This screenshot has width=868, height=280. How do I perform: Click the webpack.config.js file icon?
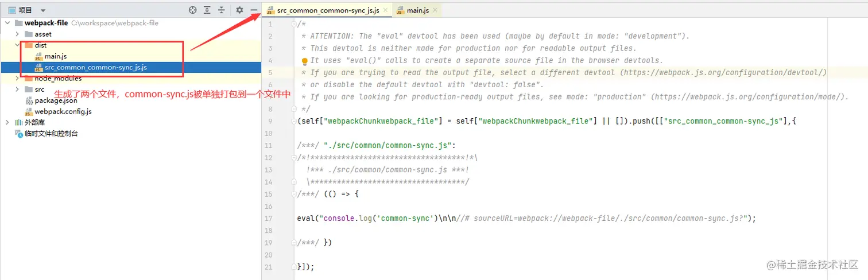click(x=28, y=111)
